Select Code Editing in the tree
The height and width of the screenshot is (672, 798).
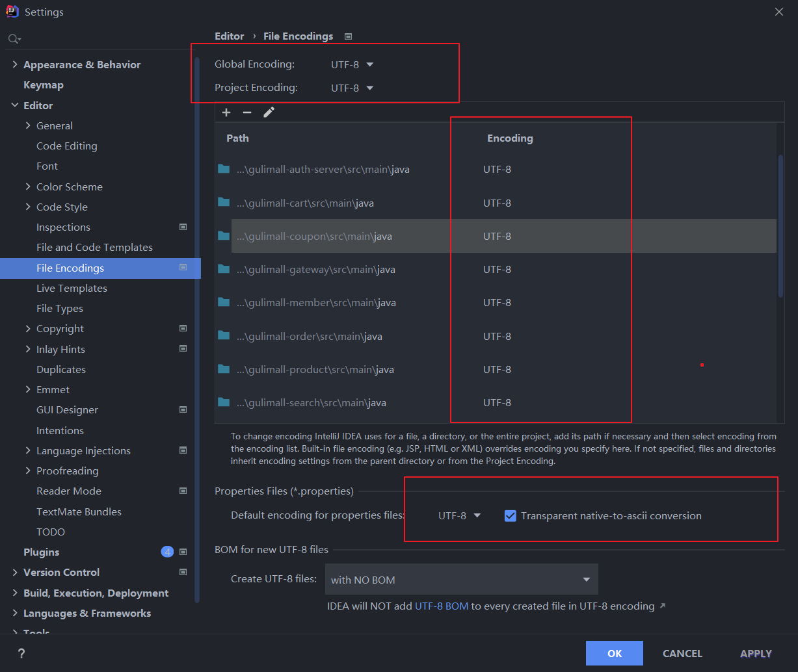click(x=67, y=146)
